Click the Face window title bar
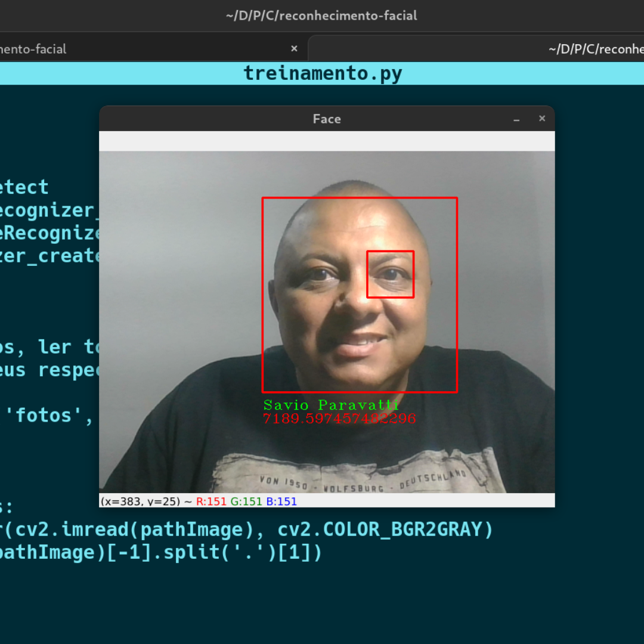 pos(327,119)
